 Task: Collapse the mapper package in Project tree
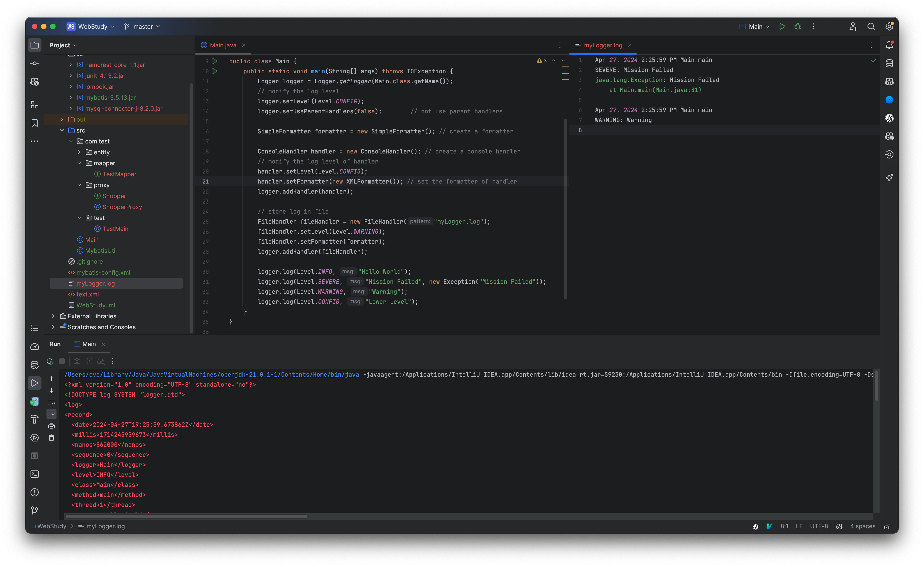[x=79, y=163]
